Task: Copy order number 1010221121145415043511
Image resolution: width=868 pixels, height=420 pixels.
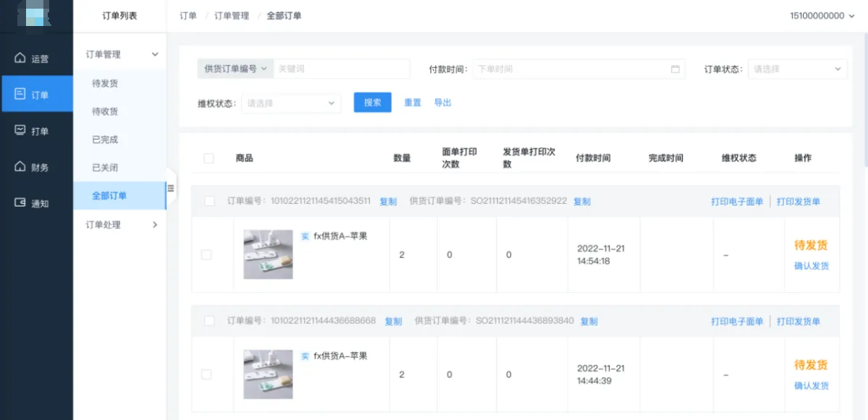Action: (x=388, y=202)
